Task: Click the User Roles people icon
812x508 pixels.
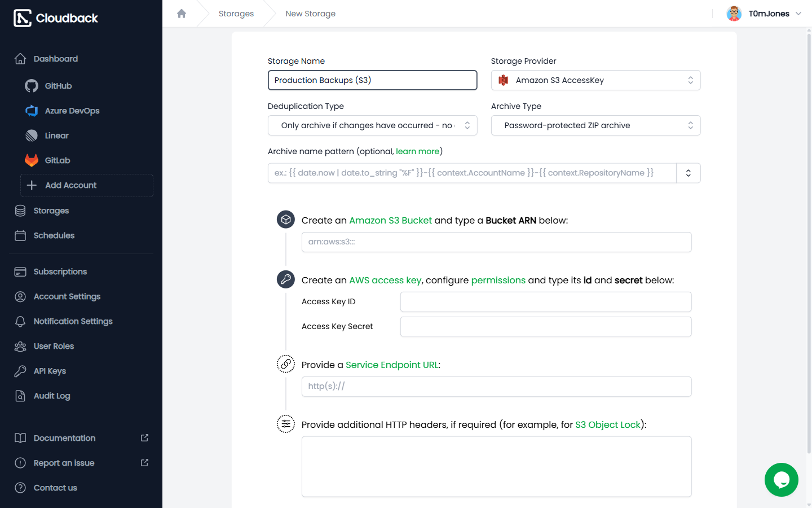Action: tap(20, 346)
